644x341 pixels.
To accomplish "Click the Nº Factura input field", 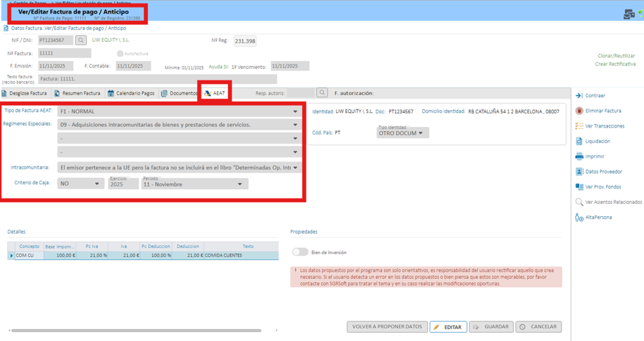I will (64, 53).
